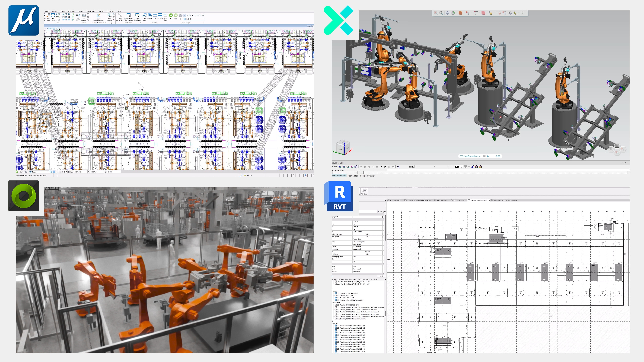Click Create Saved View icon

(x=120, y=15)
